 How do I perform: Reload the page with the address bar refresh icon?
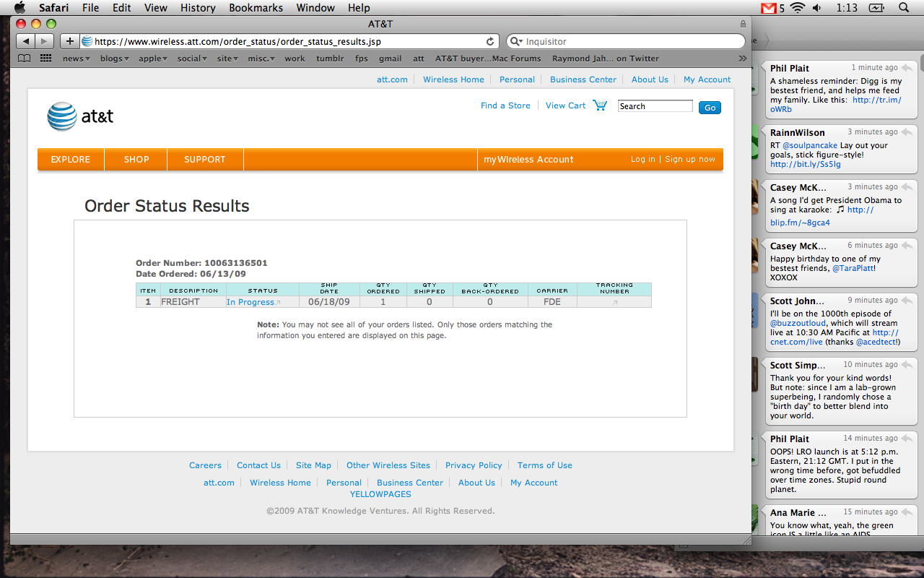tap(490, 41)
